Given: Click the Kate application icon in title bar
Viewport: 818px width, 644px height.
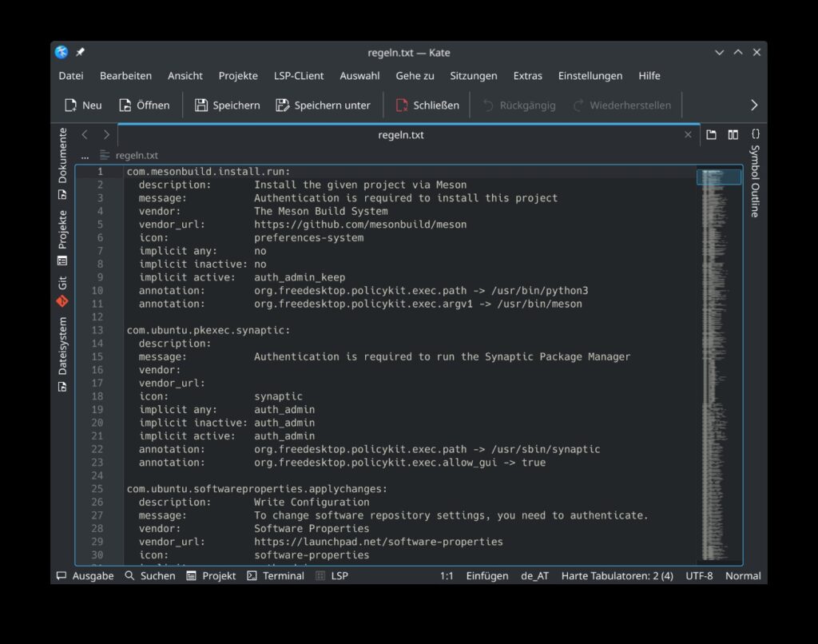Looking at the screenshot, I should 62,52.
